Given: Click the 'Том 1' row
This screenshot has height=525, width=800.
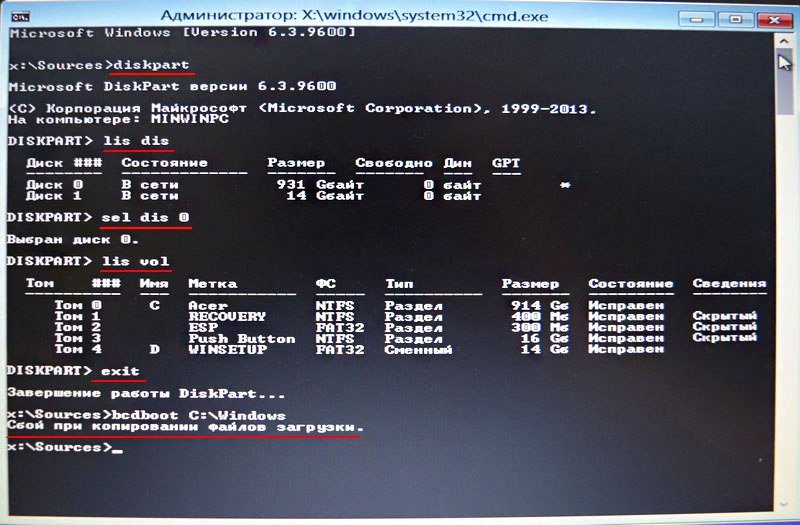Looking at the screenshot, I should [x=406, y=316].
